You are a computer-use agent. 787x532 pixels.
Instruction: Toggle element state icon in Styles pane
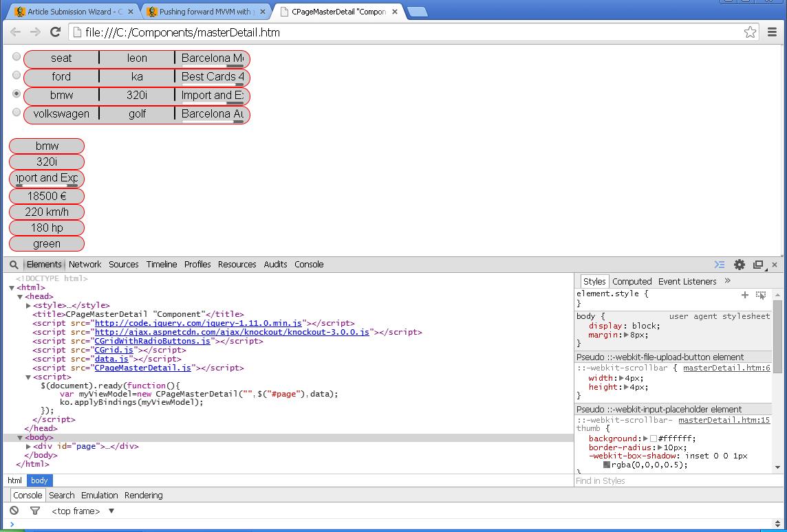(761, 295)
